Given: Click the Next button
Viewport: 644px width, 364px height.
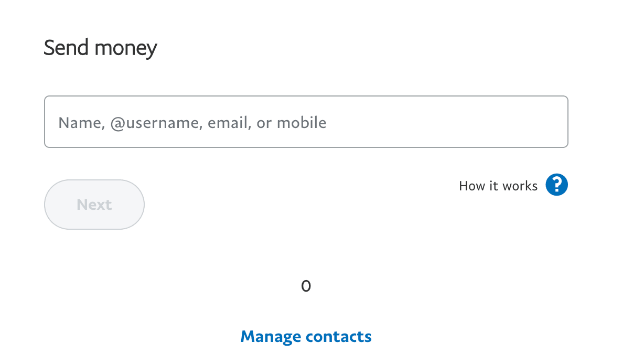Looking at the screenshot, I should tap(94, 205).
